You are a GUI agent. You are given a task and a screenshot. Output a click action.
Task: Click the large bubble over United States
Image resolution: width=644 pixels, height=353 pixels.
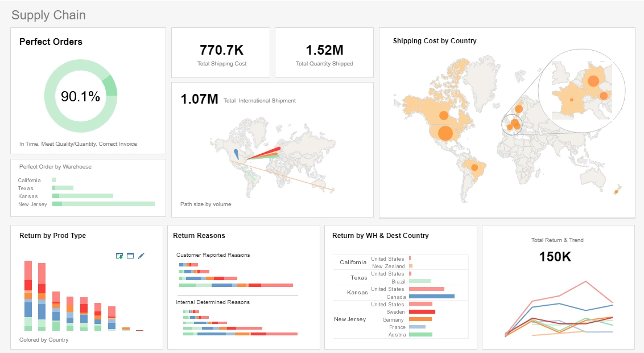[445, 134]
